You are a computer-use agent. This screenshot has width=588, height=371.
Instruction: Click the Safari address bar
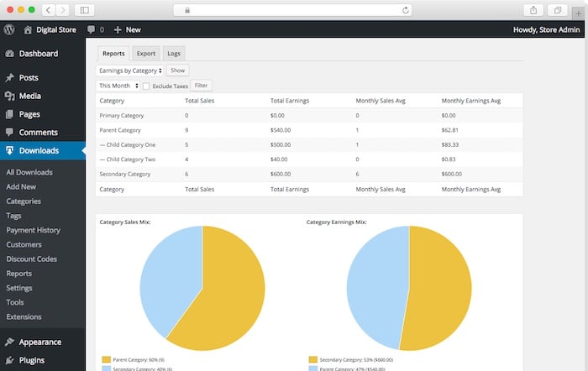point(293,10)
